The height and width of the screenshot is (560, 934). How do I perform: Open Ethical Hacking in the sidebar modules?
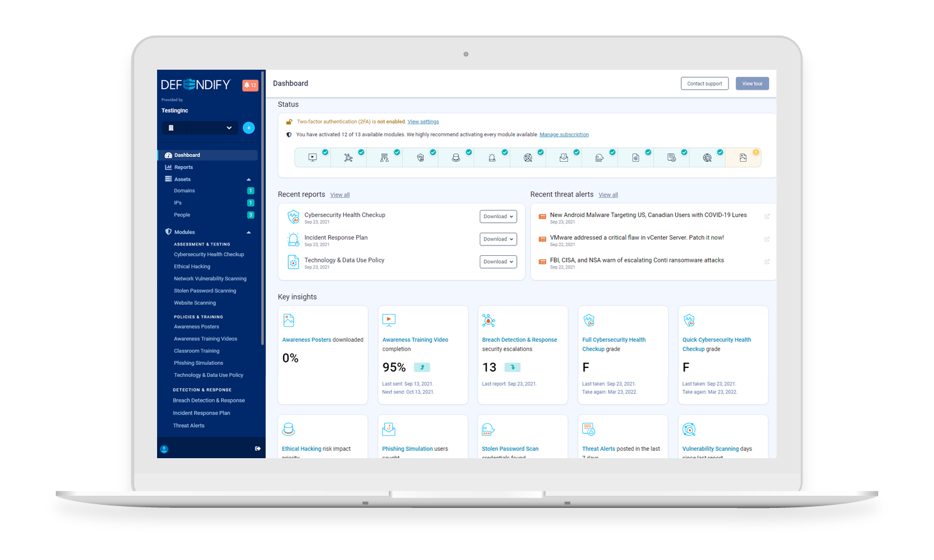pos(192,267)
